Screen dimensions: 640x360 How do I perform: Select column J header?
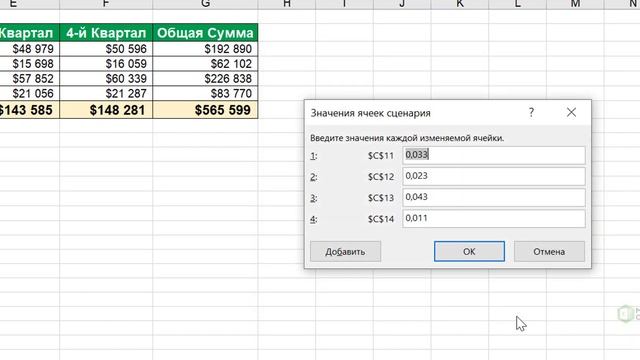(x=402, y=4)
